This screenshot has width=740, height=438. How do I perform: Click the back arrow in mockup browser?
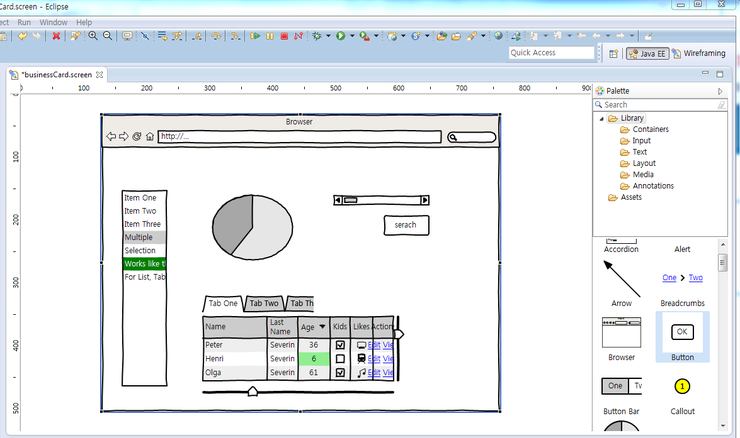click(111, 136)
